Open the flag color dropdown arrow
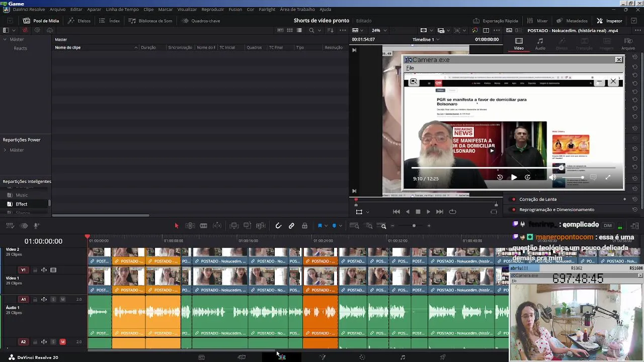The image size is (644, 362). click(326, 226)
